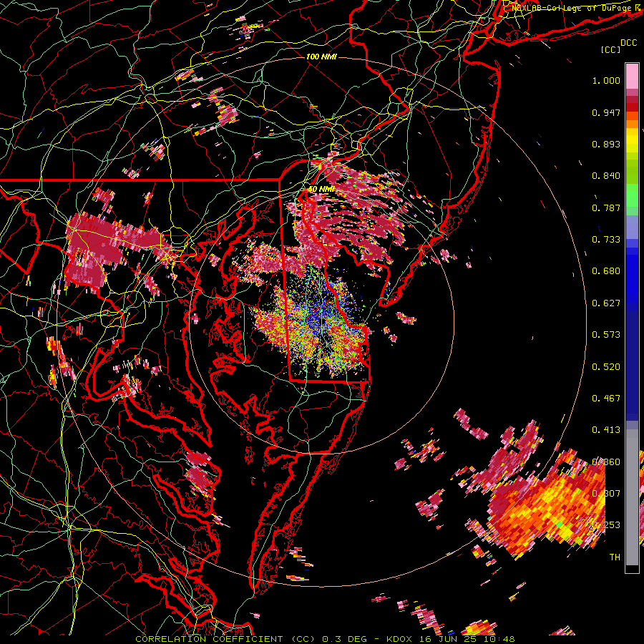This screenshot has width=644, height=644.
Task: Select the 0.360 value on the color scale
Action: pos(606,462)
